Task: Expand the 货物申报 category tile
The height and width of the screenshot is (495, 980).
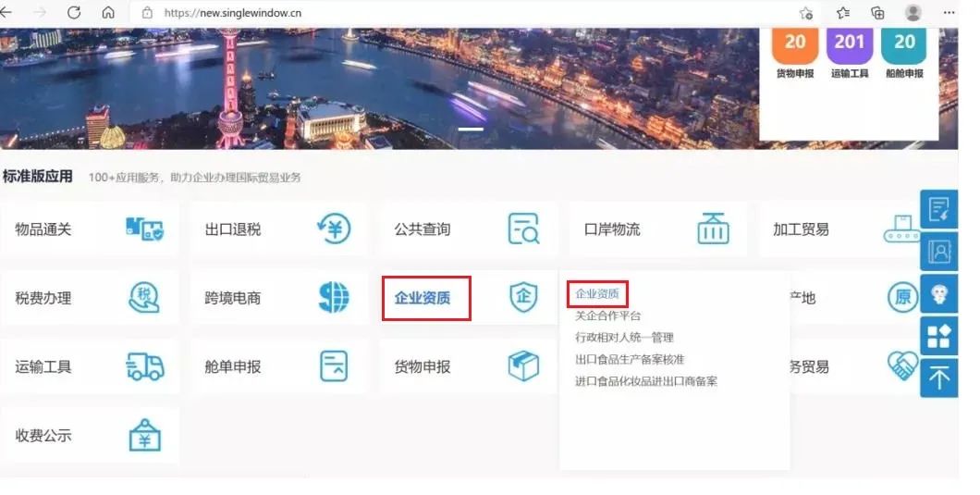Action: pyautogui.click(x=423, y=366)
